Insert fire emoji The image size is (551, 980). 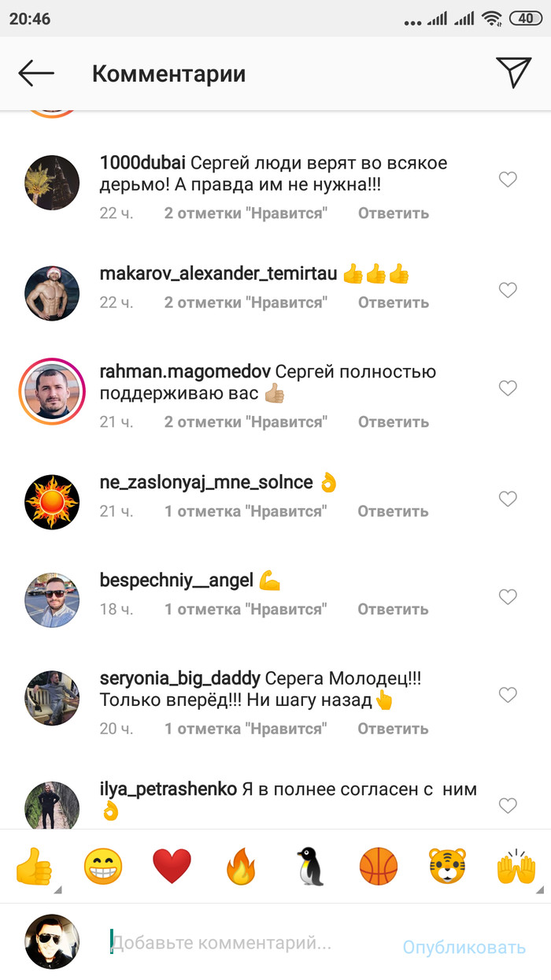241,867
